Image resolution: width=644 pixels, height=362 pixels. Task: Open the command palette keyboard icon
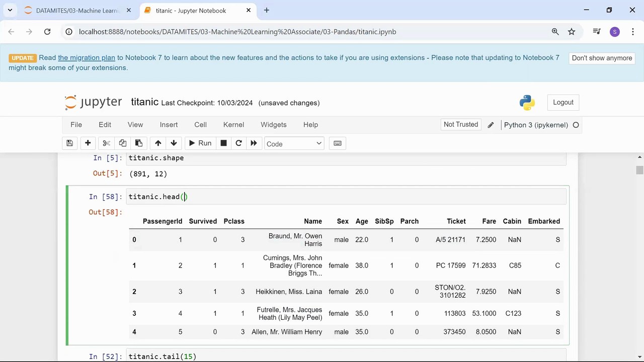tap(338, 143)
